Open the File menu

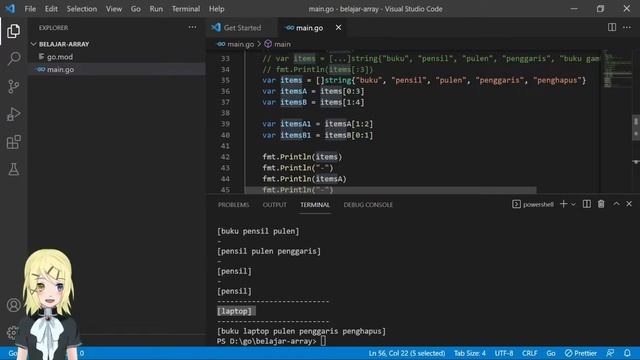coord(30,9)
